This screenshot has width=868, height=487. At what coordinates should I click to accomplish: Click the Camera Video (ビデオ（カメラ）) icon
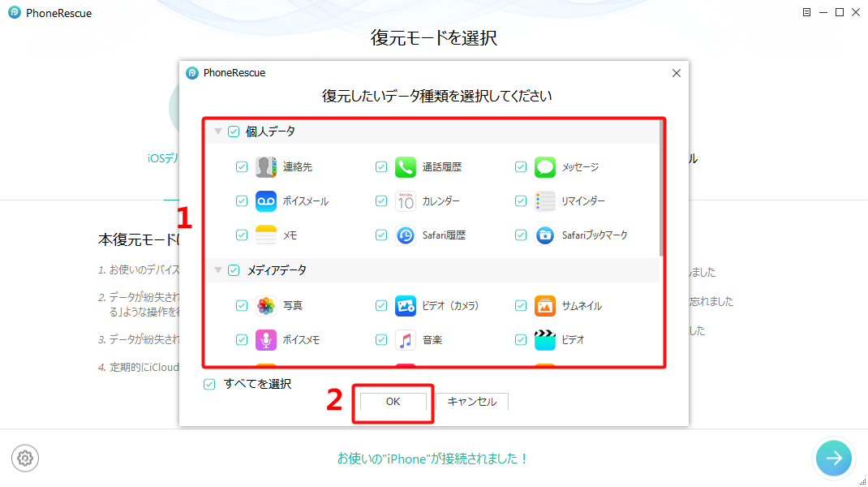[x=406, y=305]
